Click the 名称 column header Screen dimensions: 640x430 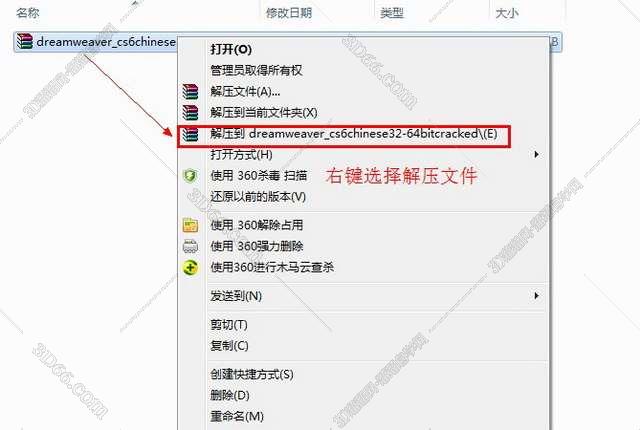(28, 13)
